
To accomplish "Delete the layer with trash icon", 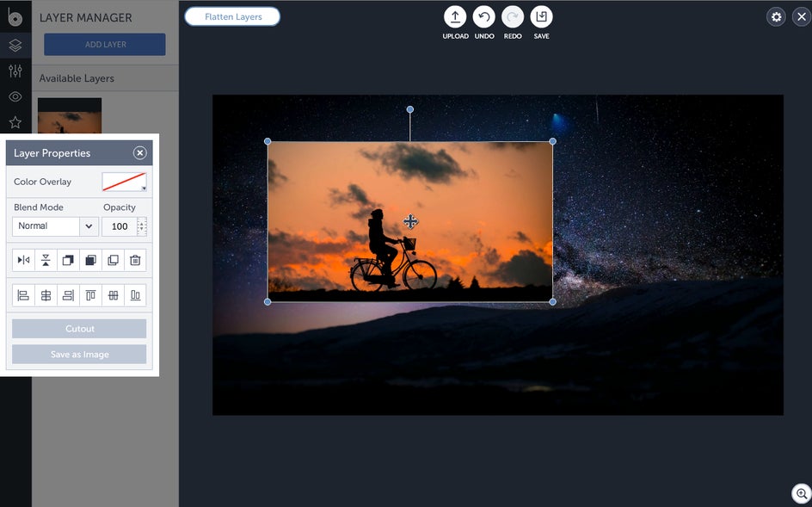I will (135, 260).
